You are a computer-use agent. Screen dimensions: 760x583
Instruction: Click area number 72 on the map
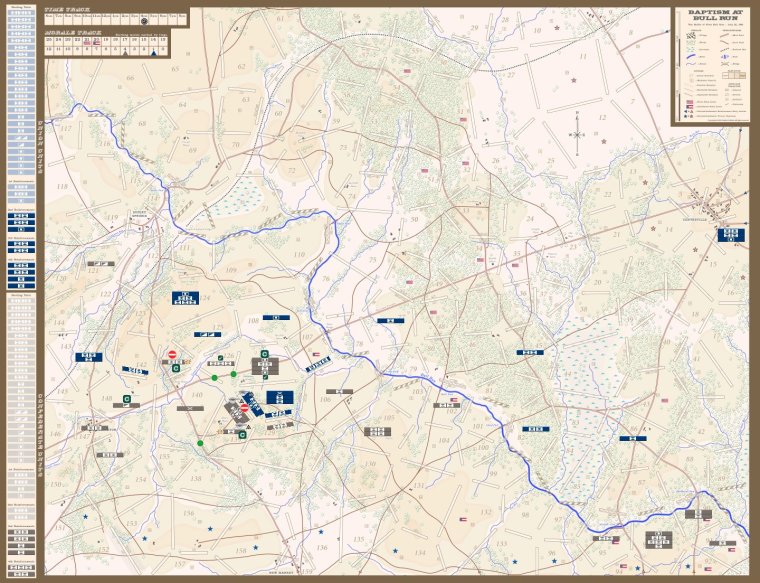pos(291,171)
